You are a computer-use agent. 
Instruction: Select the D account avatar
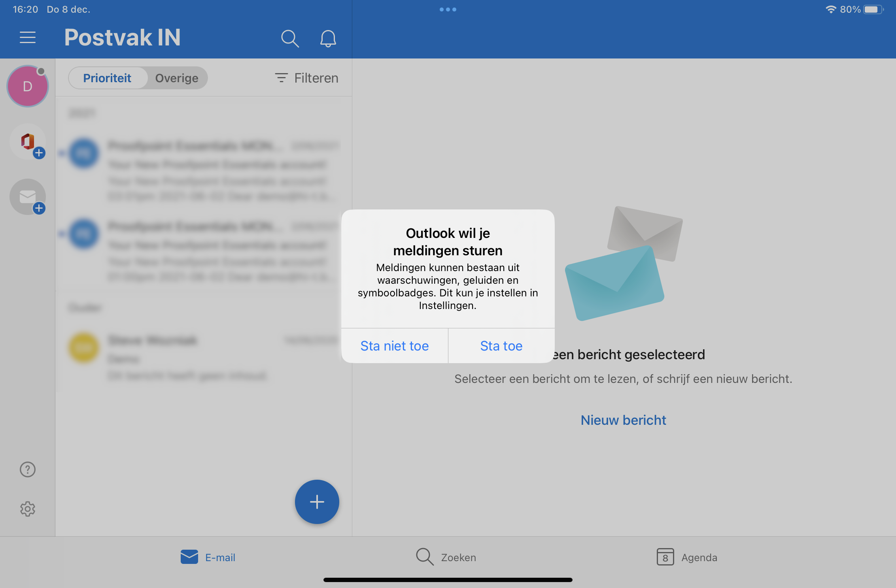point(28,86)
